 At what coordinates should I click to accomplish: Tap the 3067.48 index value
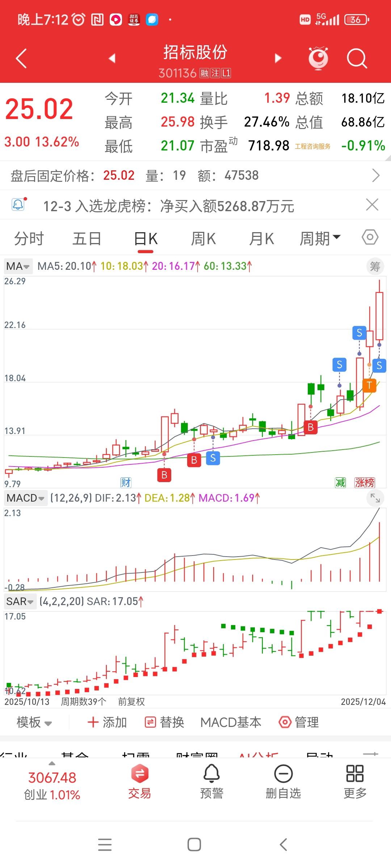52,778
